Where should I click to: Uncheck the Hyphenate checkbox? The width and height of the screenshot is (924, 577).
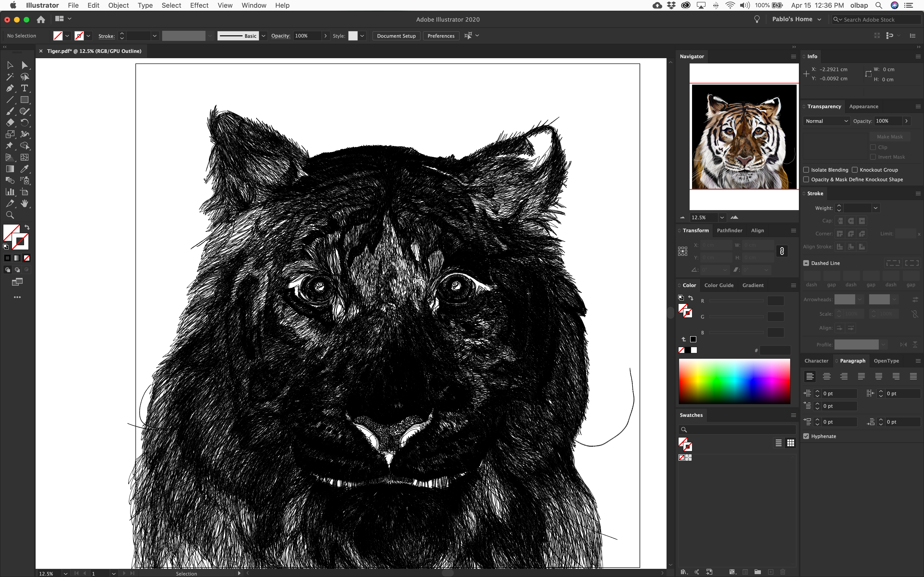pyautogui.click(x=806, y=436)
